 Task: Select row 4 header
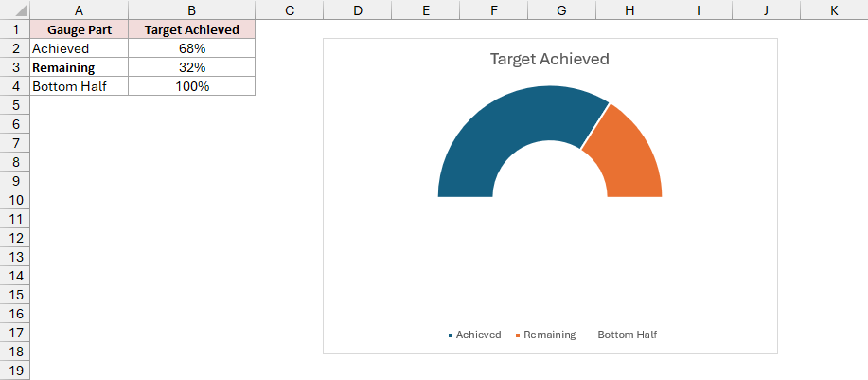15,86
